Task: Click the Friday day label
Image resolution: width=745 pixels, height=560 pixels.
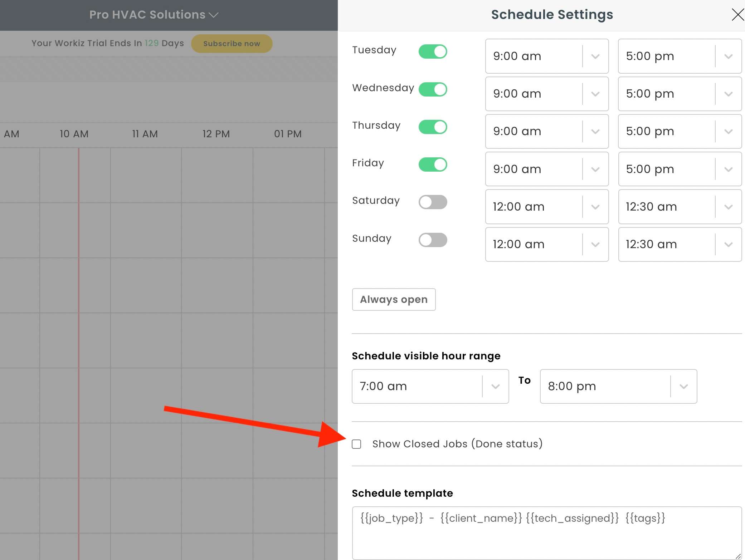Action: [x=368, y=163]
